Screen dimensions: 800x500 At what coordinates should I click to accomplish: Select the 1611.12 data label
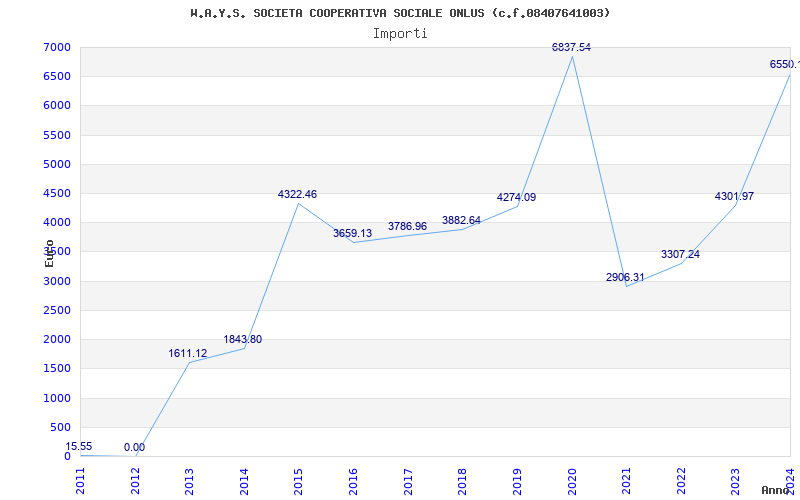pyautogui.click(x=188, y=353)
